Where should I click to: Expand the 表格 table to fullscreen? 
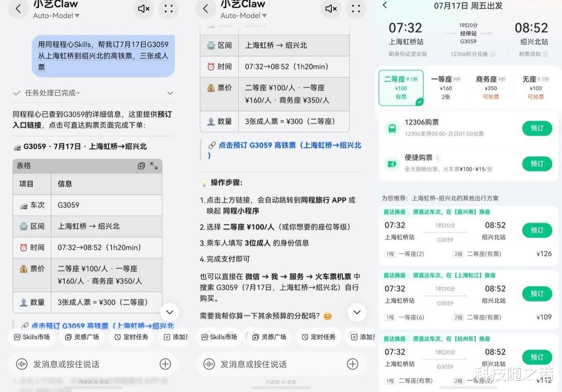pyautogui.click(x=154, y=166)
